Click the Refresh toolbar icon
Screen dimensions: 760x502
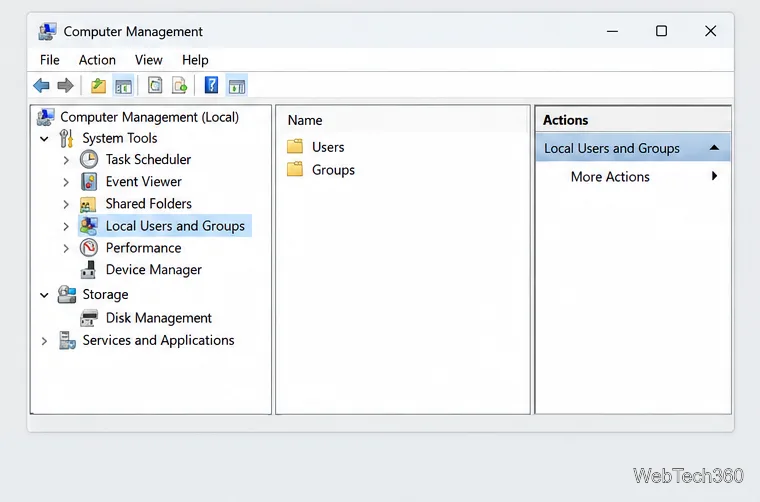[155, 86]
